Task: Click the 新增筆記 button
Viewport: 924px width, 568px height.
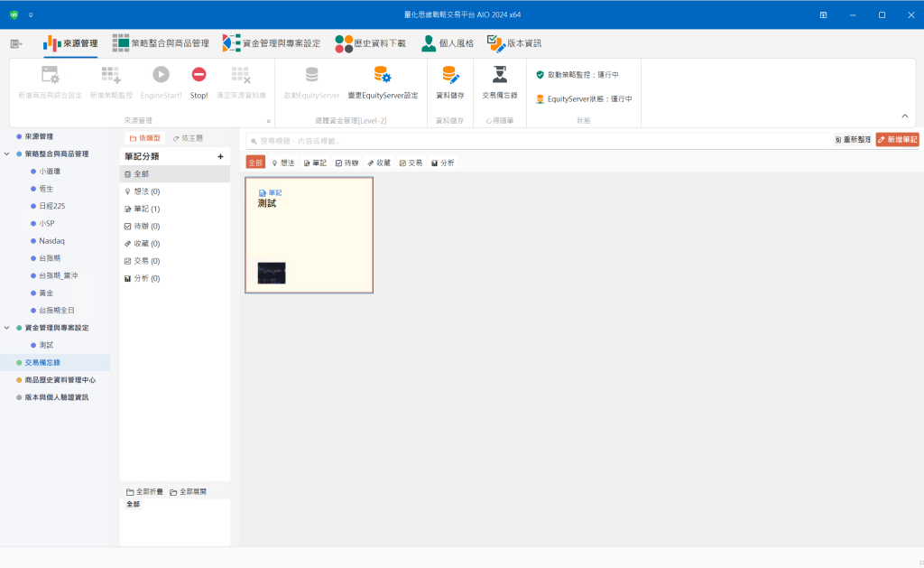Action: click(897, 140)
